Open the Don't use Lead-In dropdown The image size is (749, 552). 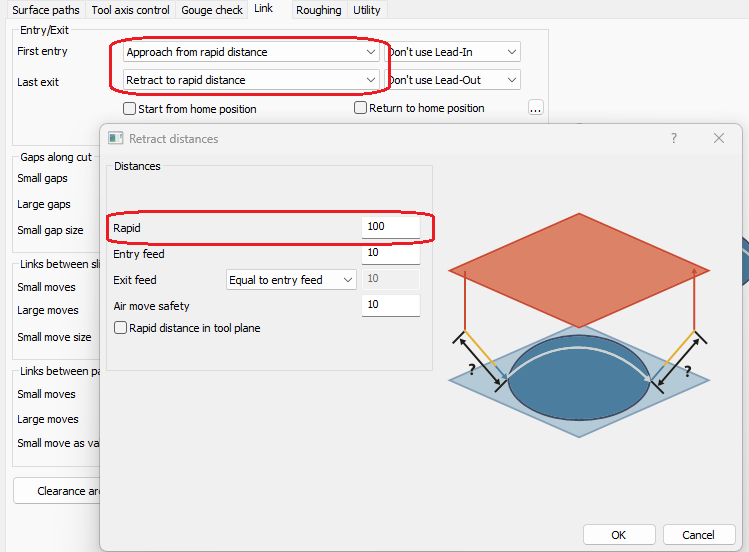pos(454,52)
